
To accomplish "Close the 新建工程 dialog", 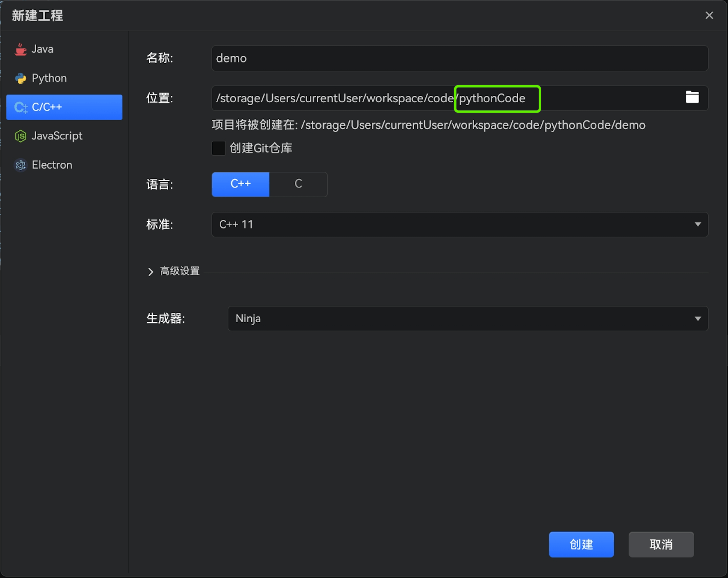I will tap(709, 15).
